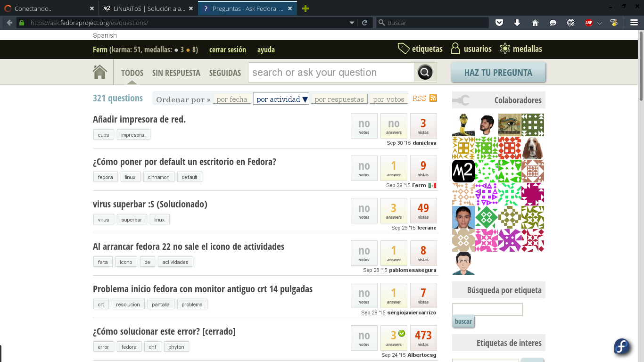Open user Albertocsg profile
The height and width of the screenshot is (362, 644).
[x=422, y=355]
